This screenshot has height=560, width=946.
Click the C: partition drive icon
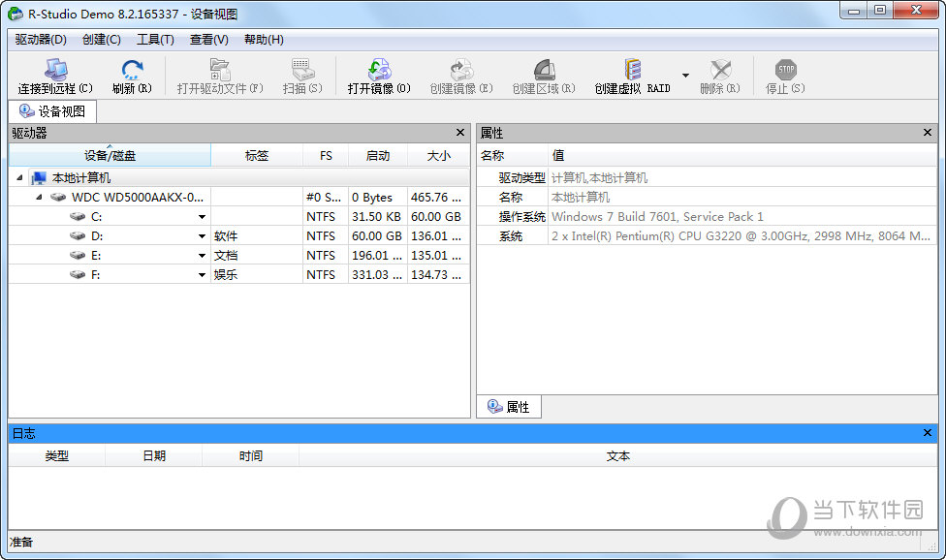tap(78, 216)
